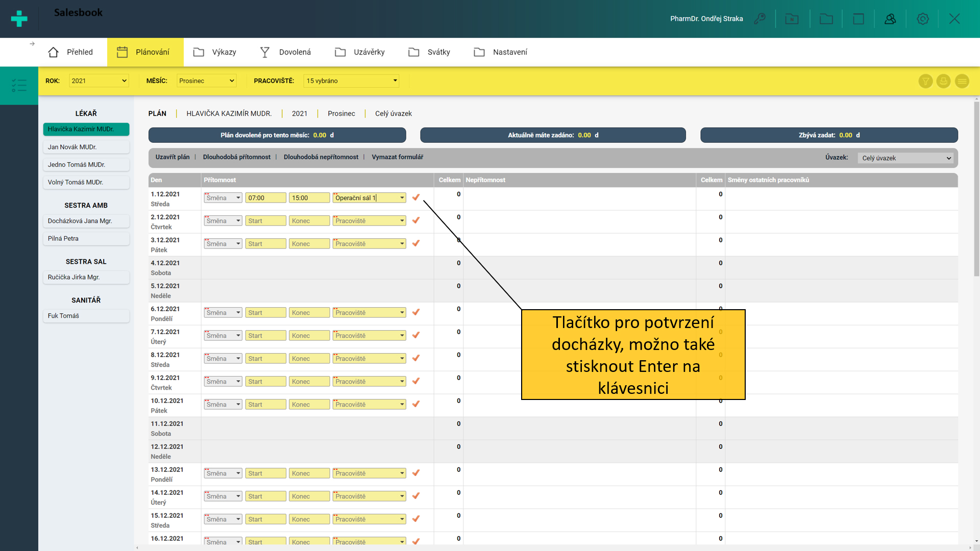Click the round print icon

tap(943, 81)
